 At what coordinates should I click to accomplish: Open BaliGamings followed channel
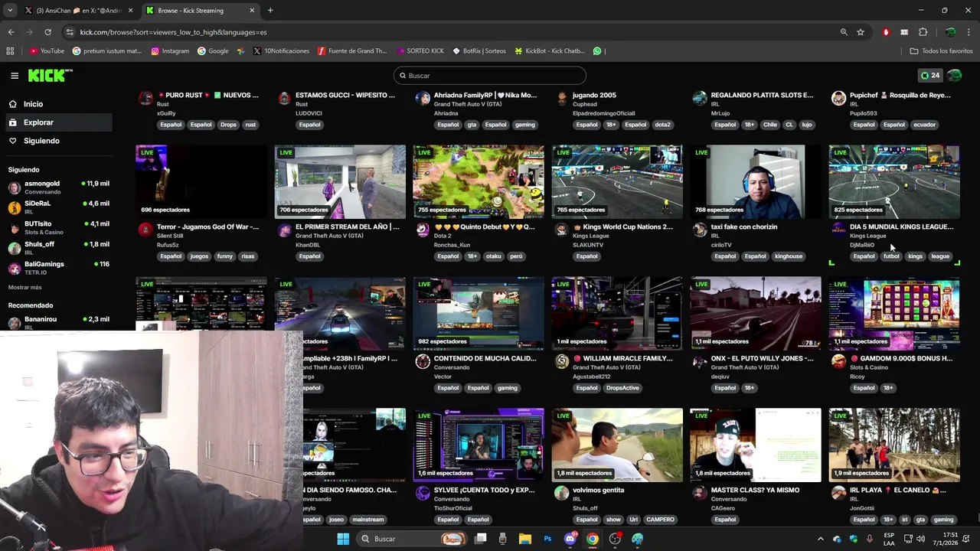click(x=58, y=268)
